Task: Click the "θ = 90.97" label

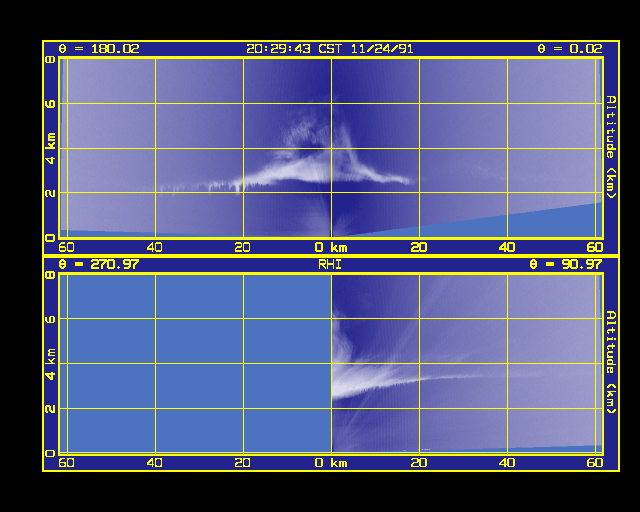Action: tap(566, 264)
